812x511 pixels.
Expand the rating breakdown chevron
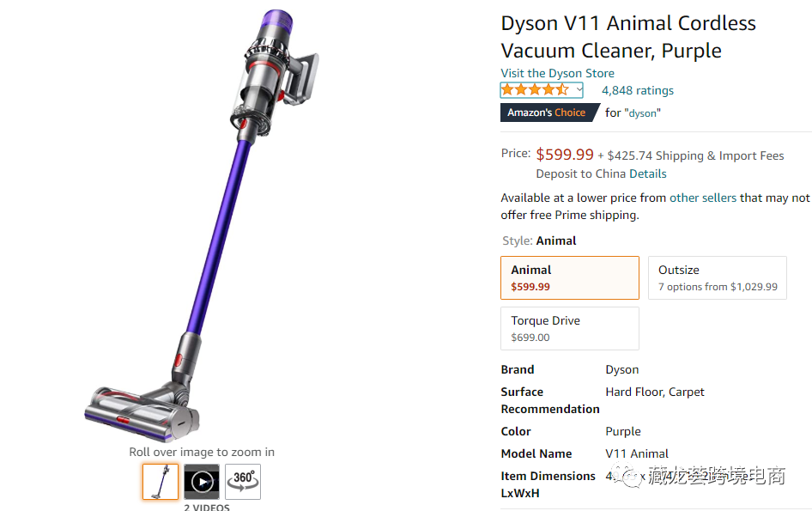(579, 90)
